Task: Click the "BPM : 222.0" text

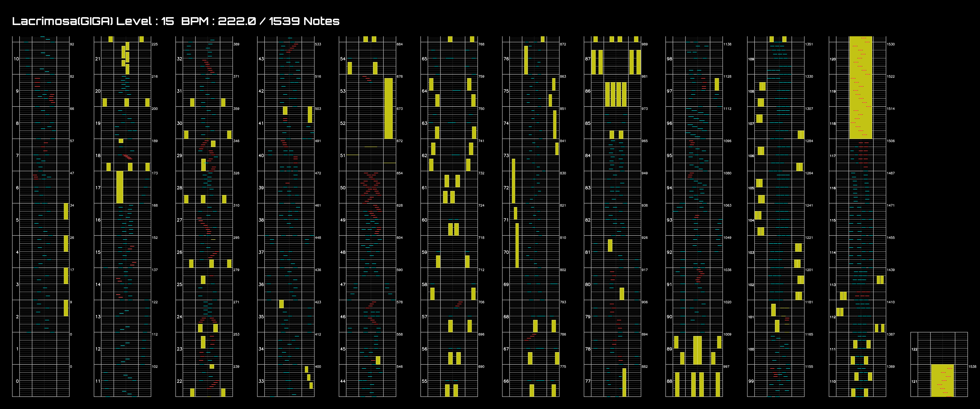Action: pyautogui.click(x=218, y=21)
